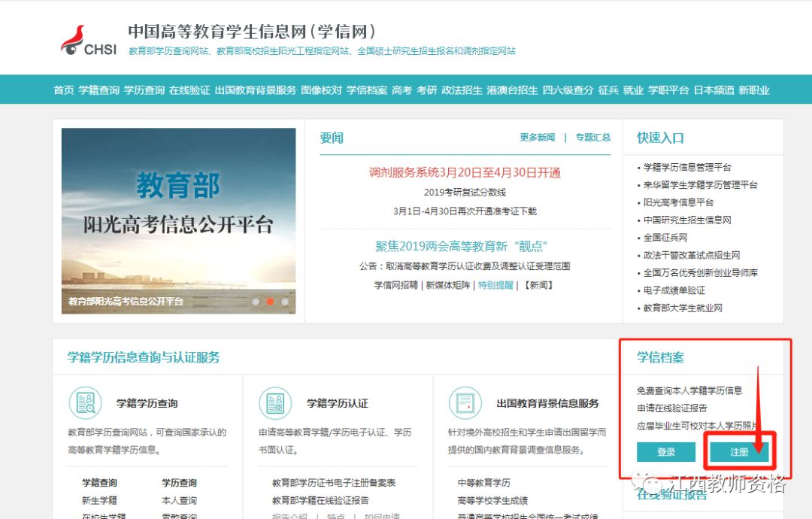Open the 专题汇总 link
The width and height of the screenshot is (812, 519).
(x=593, y=137)
